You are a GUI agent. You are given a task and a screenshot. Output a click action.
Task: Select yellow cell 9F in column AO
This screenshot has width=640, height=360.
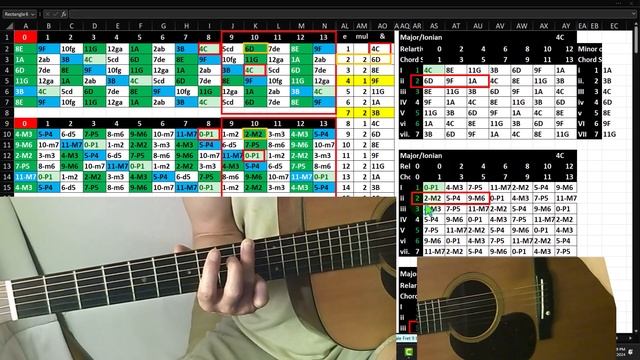[x=382, y=81]
